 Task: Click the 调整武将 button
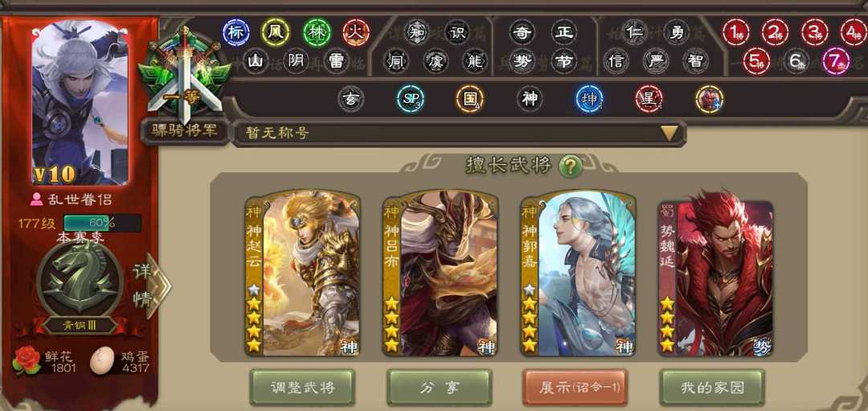coord(302,387)
